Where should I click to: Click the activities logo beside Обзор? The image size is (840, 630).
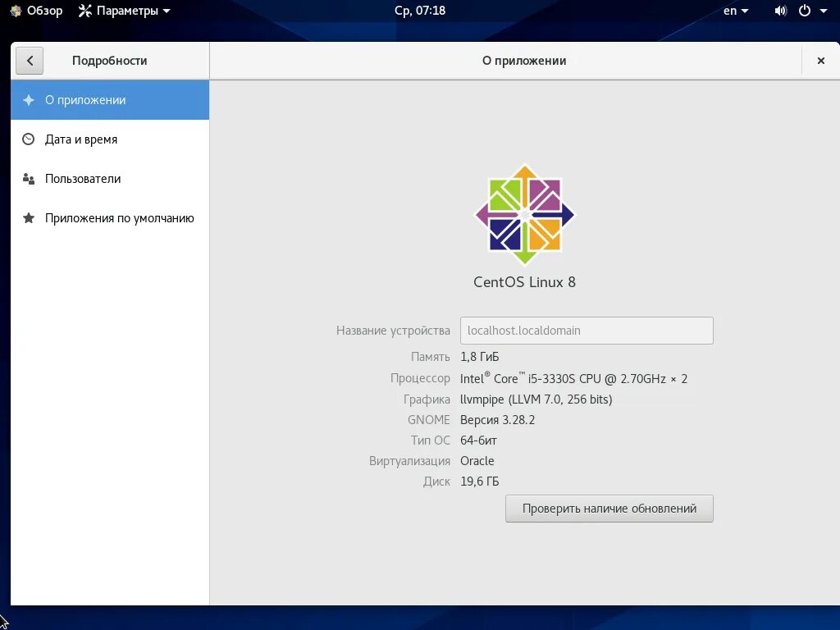(x=16, y=11)
